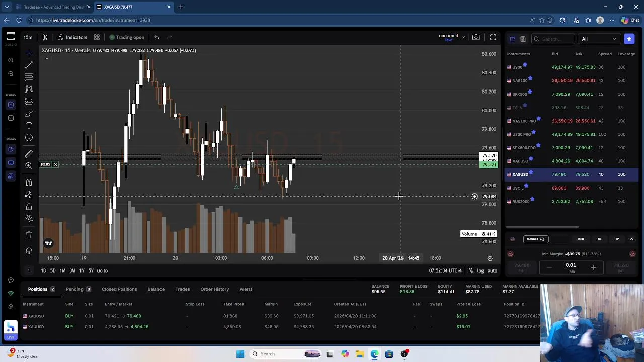Switch to the Positions tab
This screenshot has width=644, height=362.
(x=41, y=289)
